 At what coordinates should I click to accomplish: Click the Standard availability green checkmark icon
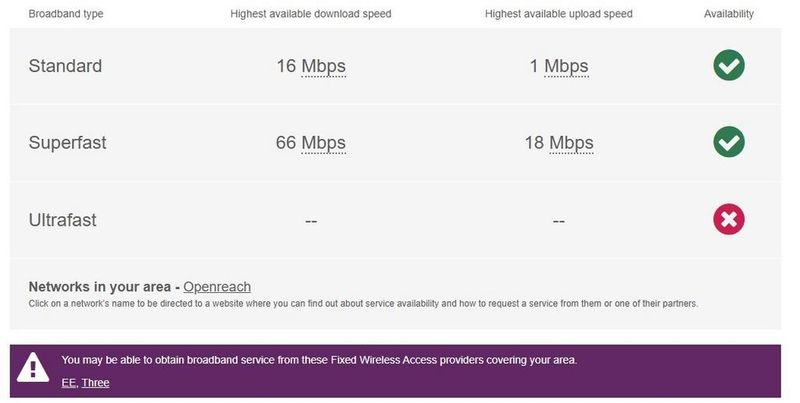click(x=728, y=66)
